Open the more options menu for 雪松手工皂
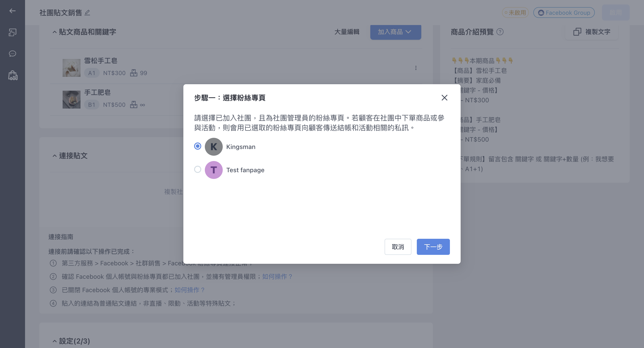The height and width of the screenshot is (348, 644). pos(416,68)
